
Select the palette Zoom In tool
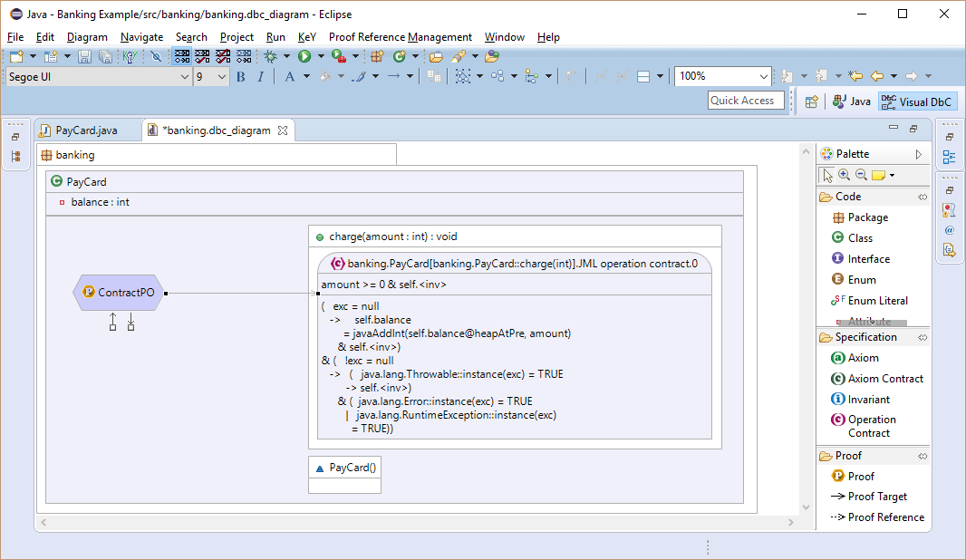[x=844, y=176]
